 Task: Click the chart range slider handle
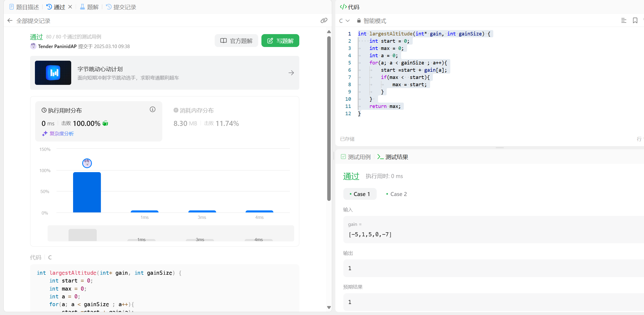point(82,235)
